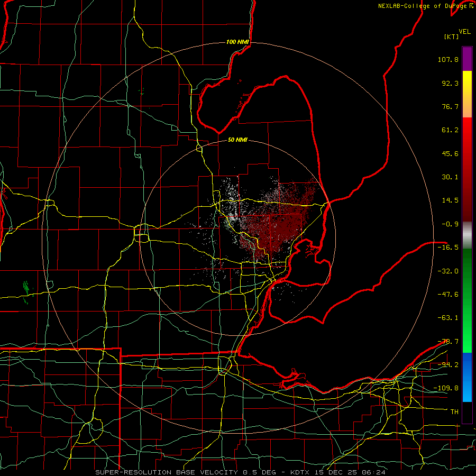Viewport: 476px width, 476px height.
Task: Click the -32.0 scale value
Action: pyautogui.click(x=448, y=271)
